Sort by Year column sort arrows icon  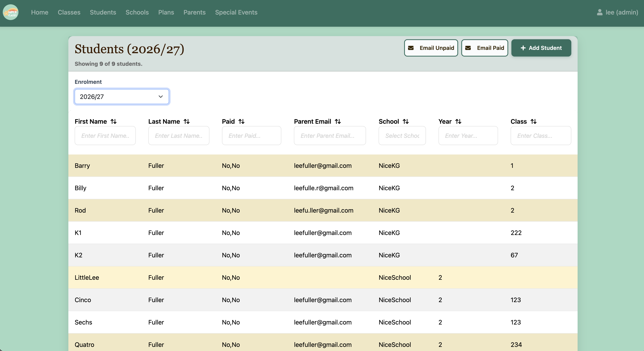pyautogui.click(x=458, y=121)
